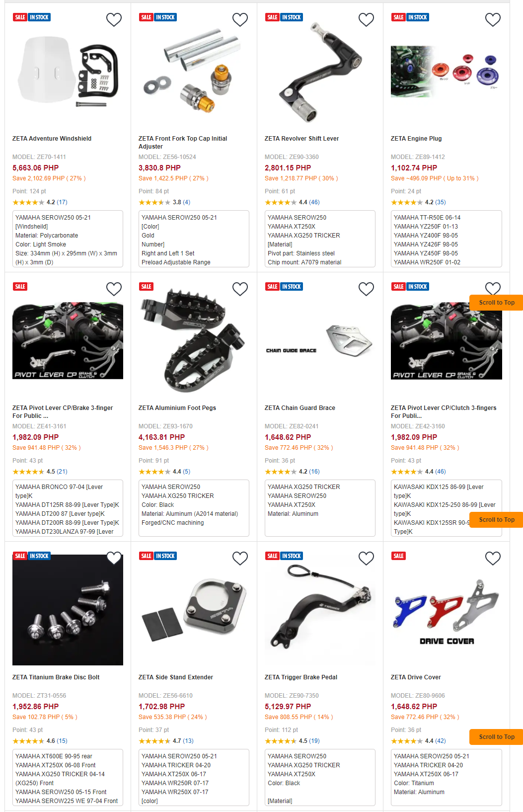
Task: Click SALE badge on ZETA Drive Cover
Action: pyautogui.click(x=399, y=556)
